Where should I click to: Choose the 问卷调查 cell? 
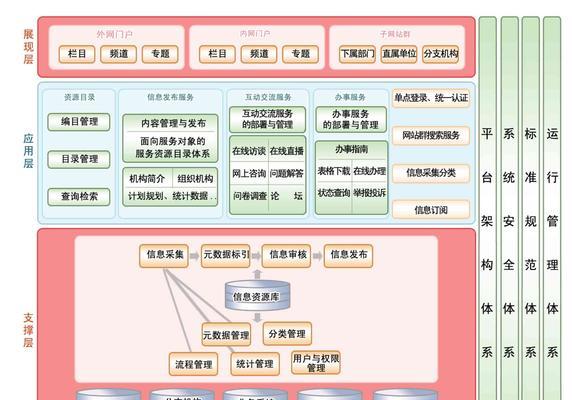tap(250, 196)
